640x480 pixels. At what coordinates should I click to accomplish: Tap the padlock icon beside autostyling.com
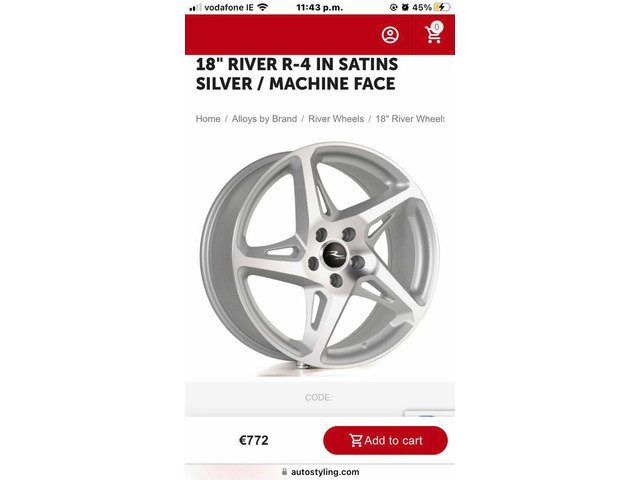(x=284, y=472)
